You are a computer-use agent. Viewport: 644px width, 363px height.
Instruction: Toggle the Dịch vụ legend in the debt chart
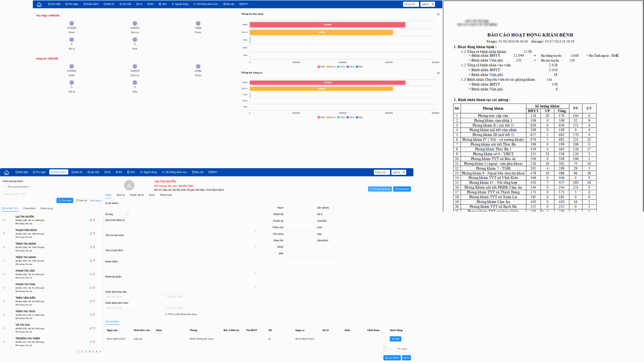click(331, 118)
